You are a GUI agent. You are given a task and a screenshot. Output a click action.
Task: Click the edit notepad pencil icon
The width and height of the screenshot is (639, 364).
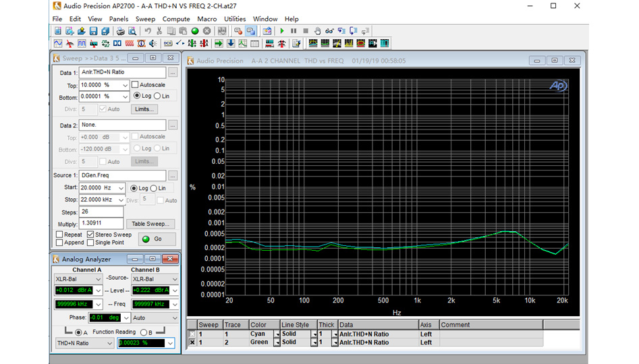296,43
